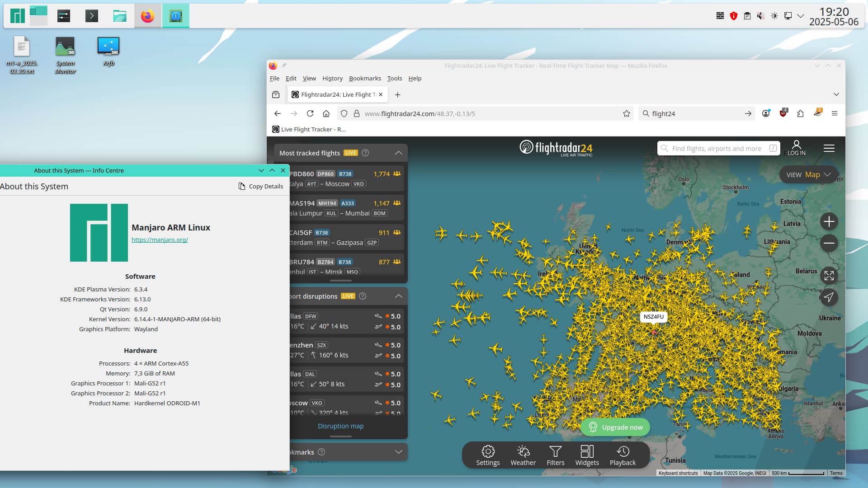Click the virtual desktop pager in panel
This screenshot has width=868, height=488.
[x=38, y=16]
